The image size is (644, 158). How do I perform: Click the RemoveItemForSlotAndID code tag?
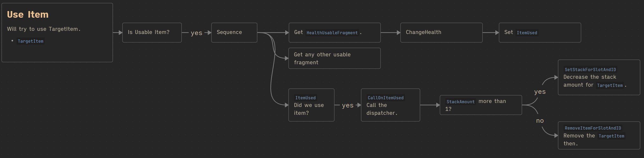tap(593, 128)
